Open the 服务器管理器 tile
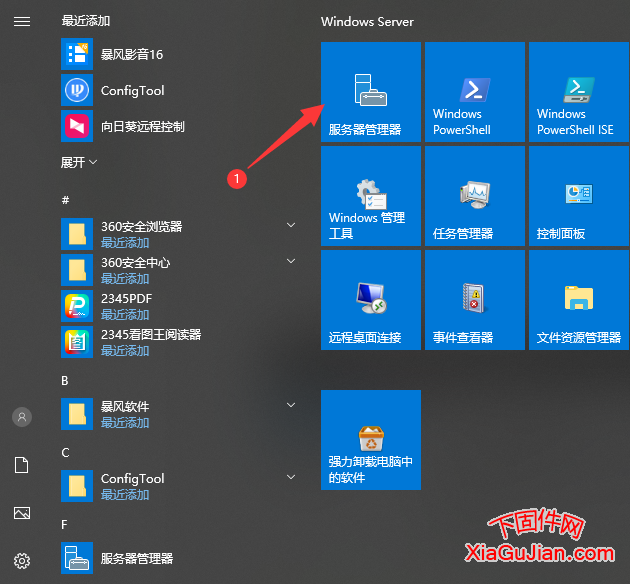This screenshot has height=584, width=630. coord(370,92)
